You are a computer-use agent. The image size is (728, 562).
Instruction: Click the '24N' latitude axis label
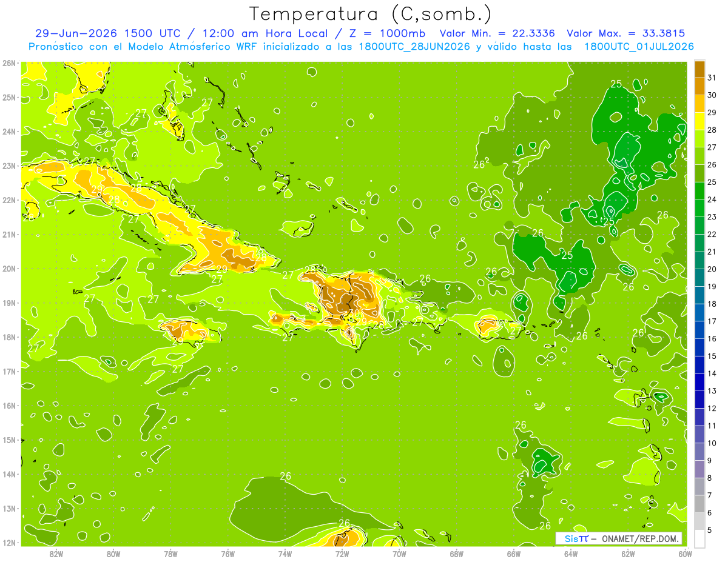tap(8, 132)
